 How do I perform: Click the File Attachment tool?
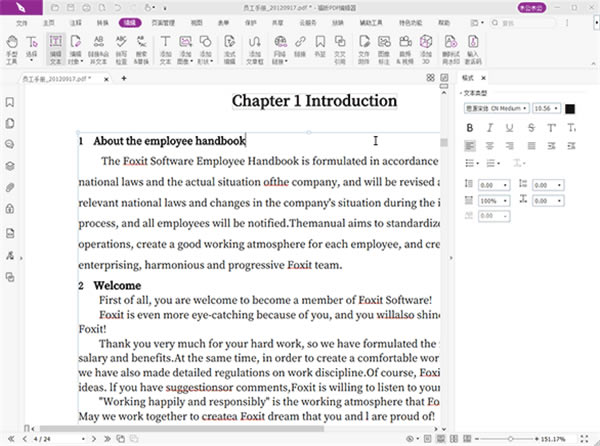pyautogui.click(x=364, y=50)
